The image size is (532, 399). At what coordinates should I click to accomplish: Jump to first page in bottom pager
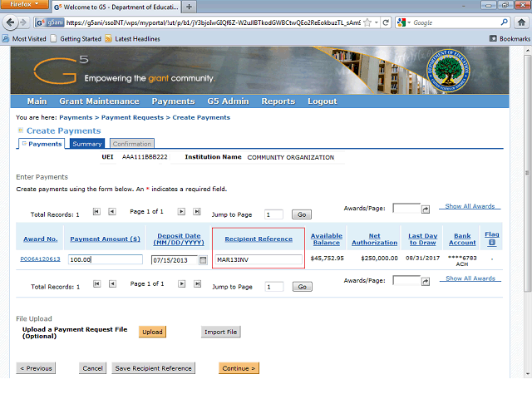pos(97,283)
